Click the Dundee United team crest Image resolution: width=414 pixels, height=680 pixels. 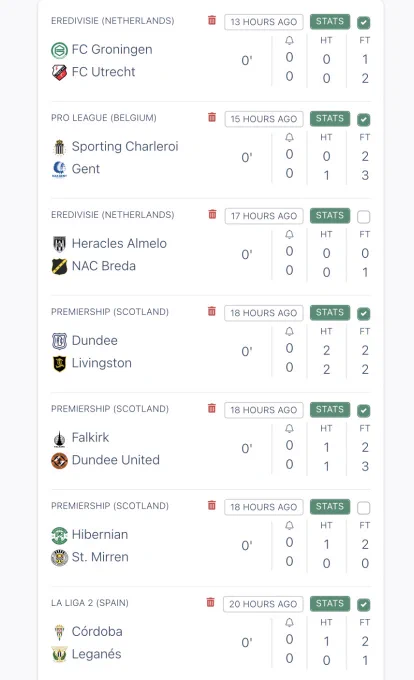[x=59, y=461]
